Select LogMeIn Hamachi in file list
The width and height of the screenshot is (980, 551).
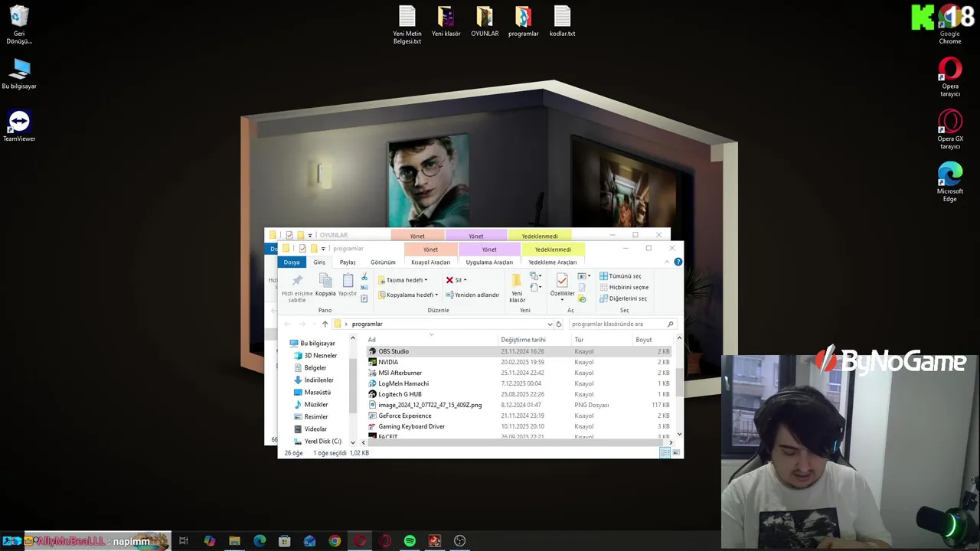519,383
